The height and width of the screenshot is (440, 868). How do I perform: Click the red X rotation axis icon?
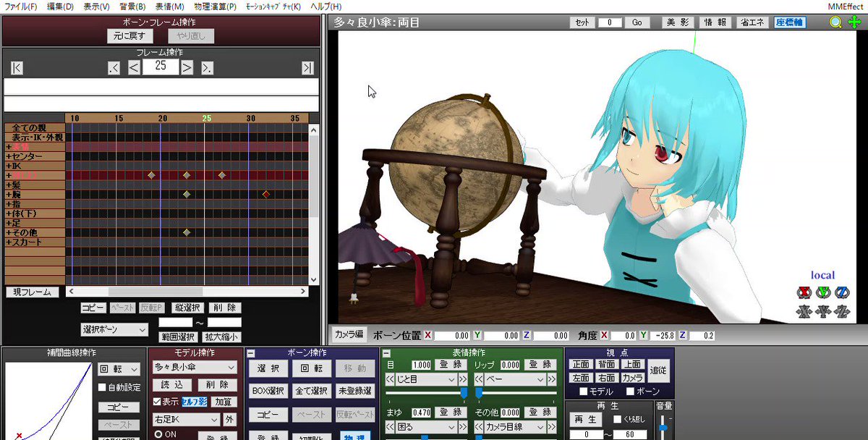pos(804,292)
